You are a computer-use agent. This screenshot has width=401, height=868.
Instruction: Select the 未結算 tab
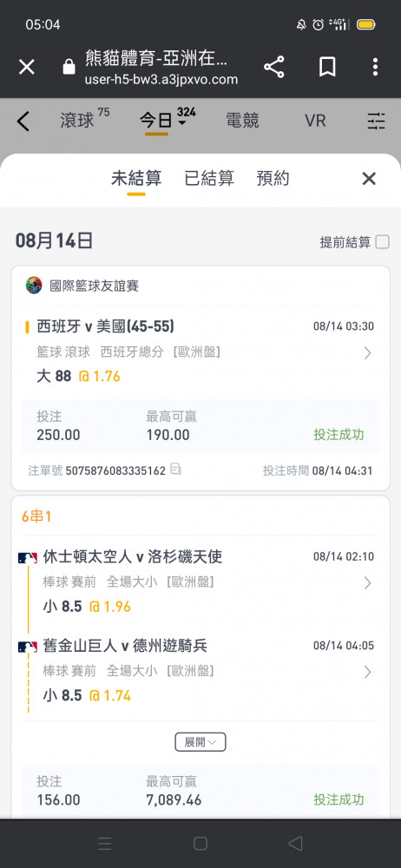coord(136,178)
